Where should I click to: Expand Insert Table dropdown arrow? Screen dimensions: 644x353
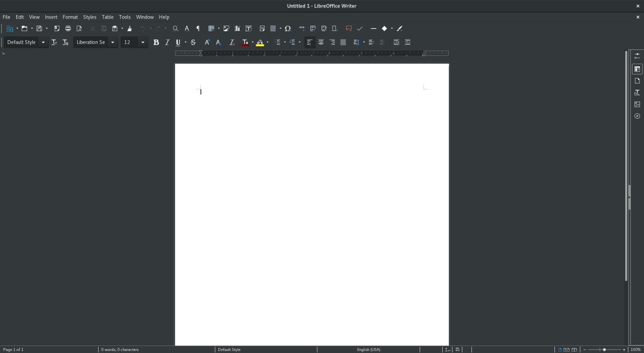click(219, 29)
